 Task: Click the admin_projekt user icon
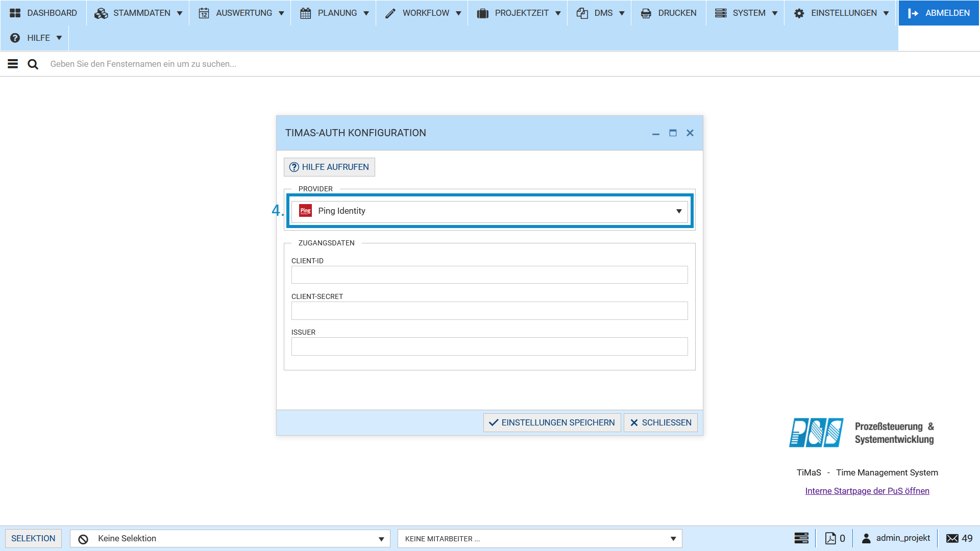(x=866, y=538)
